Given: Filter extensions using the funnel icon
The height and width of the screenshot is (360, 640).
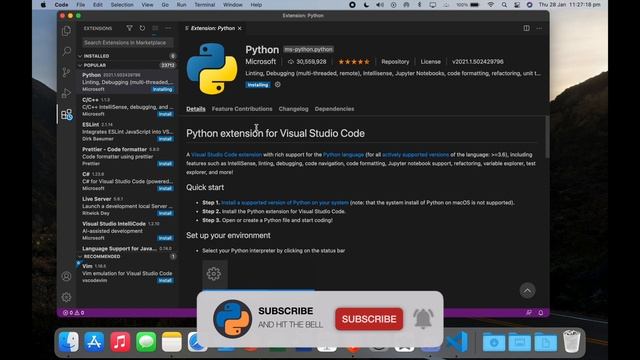Looking at the screenshot, I should click(x=129, y=28).
